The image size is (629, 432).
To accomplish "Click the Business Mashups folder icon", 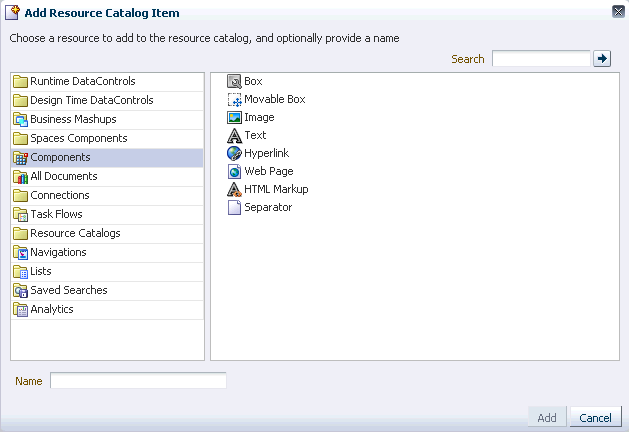I will [20, 120].
